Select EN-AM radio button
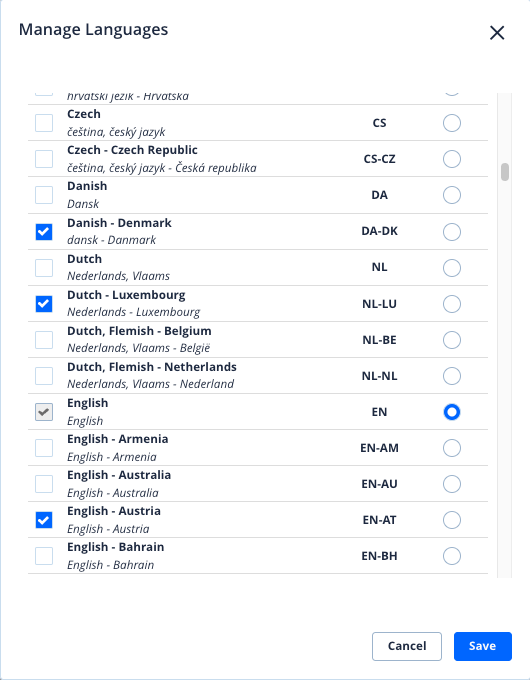Image resolution: width=530 pixels, height=680 pixels. point(451,448)
